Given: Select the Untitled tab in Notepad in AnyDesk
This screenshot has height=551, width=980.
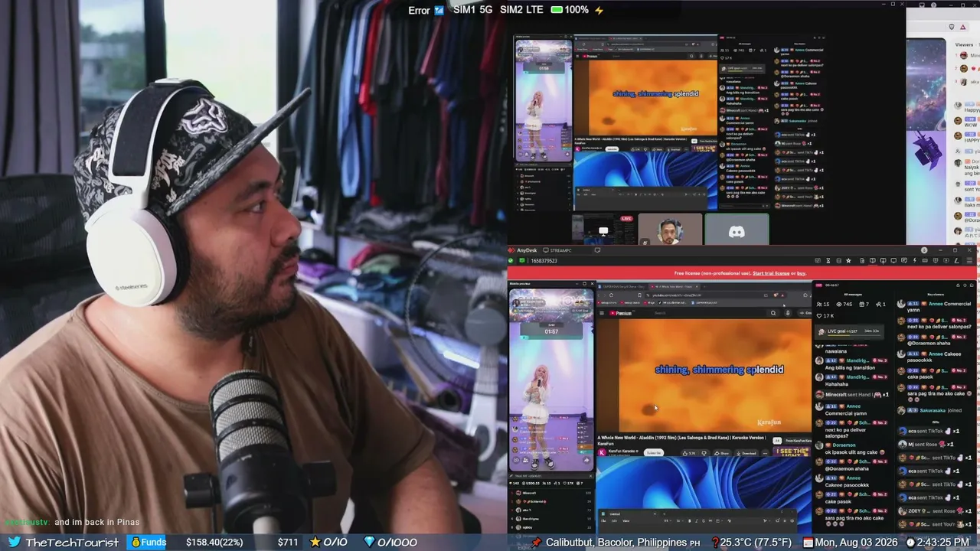Looking at the screenshot, I should click(615, 514).
